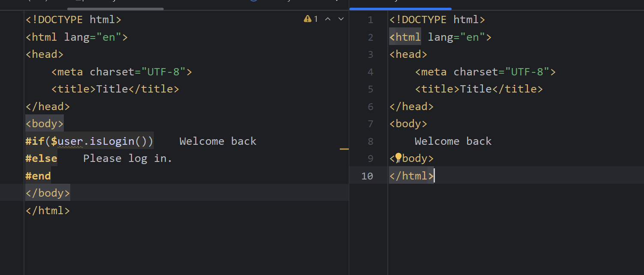
Task: Click the #if directive in left editor
Action: (x=35, y=141)
